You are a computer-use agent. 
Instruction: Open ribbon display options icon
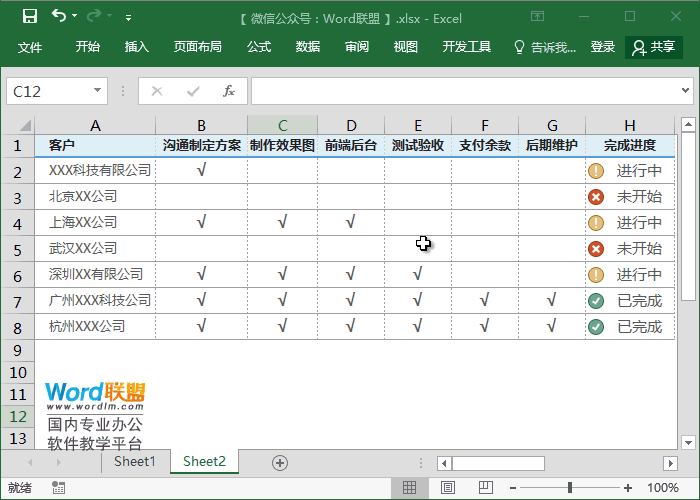pyautogui.click(x=538, y=17)
